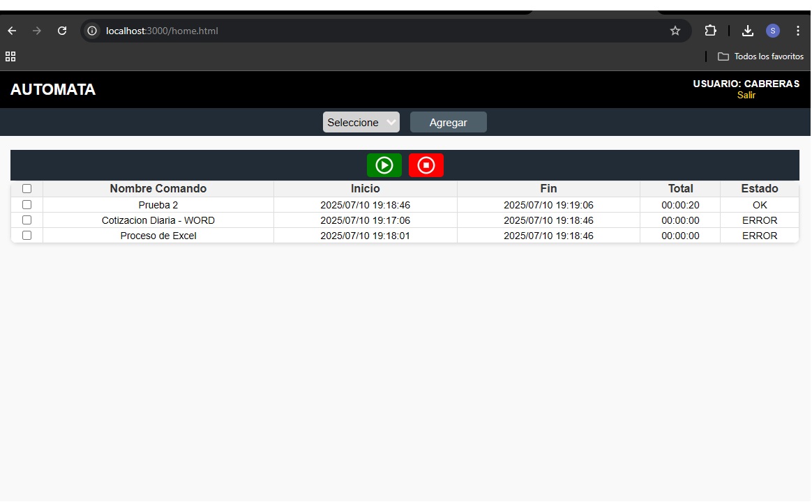Click ERROR status of Proceso de Excel row
812x504 pixels.
(759, 236)
